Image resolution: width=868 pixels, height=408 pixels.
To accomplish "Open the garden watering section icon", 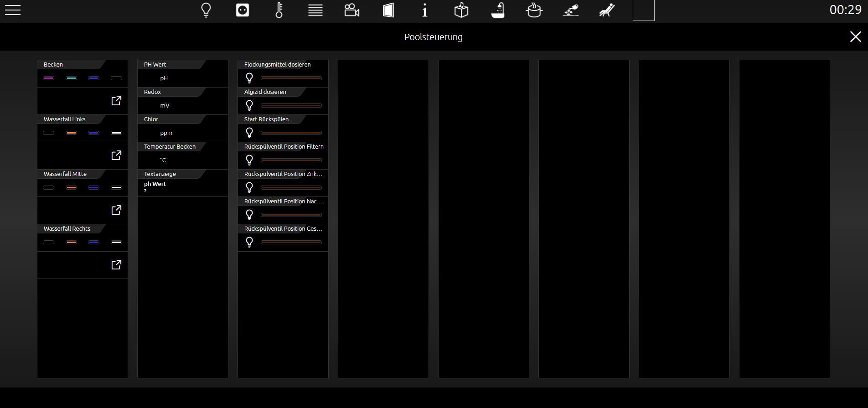I will click(571, 10).
